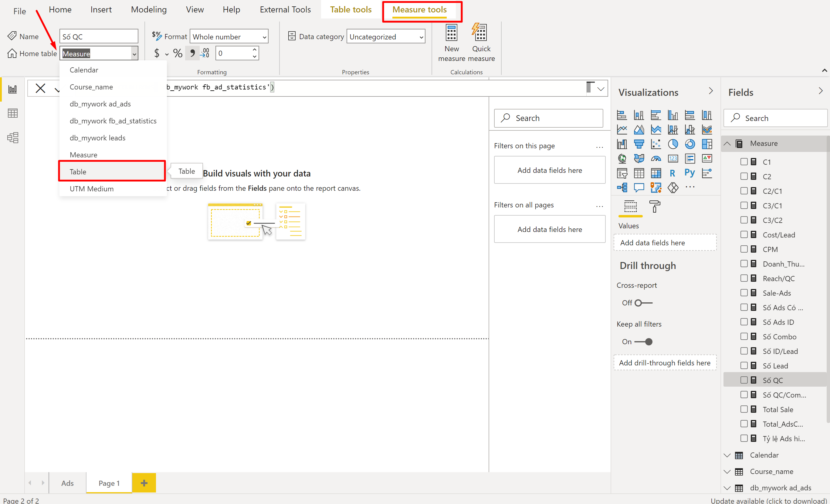Select the stacked bar chart visual
This screenshot has width=830, height=504.
[622, 115]
